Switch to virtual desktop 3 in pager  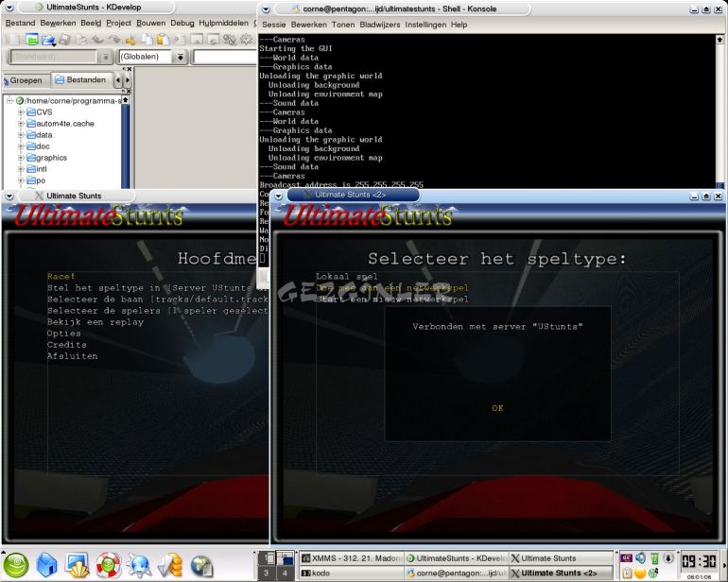pyautogui.click(x=266, y=573)
